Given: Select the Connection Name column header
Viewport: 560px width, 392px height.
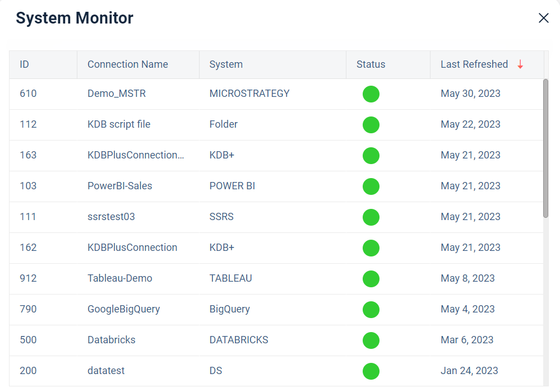Looking at the screenshot, I should [127, 64].
